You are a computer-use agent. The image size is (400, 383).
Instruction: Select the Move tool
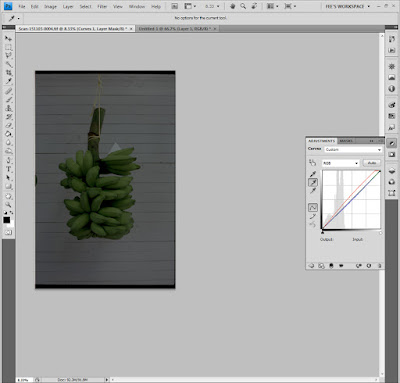[x=8, y=39]
